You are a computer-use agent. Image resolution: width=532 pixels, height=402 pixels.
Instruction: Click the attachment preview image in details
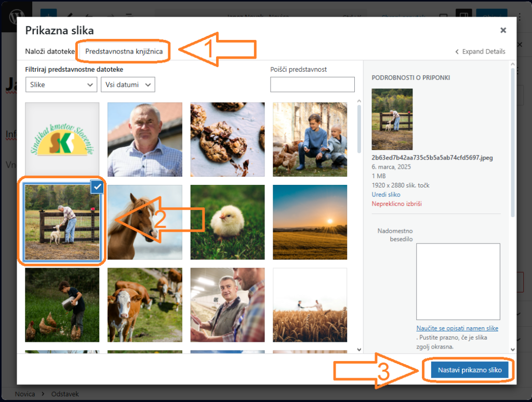[x=392, y=119]
